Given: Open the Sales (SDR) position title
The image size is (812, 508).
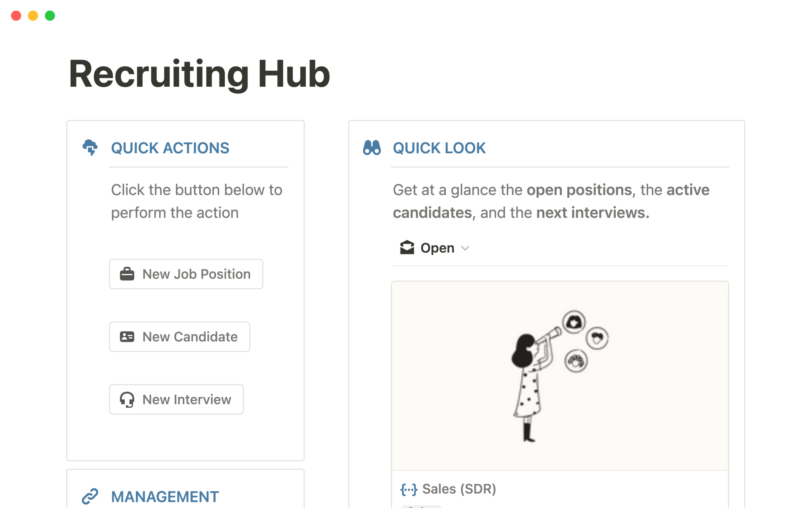Looking at the screenshot, I should click(x=459, y=489).
